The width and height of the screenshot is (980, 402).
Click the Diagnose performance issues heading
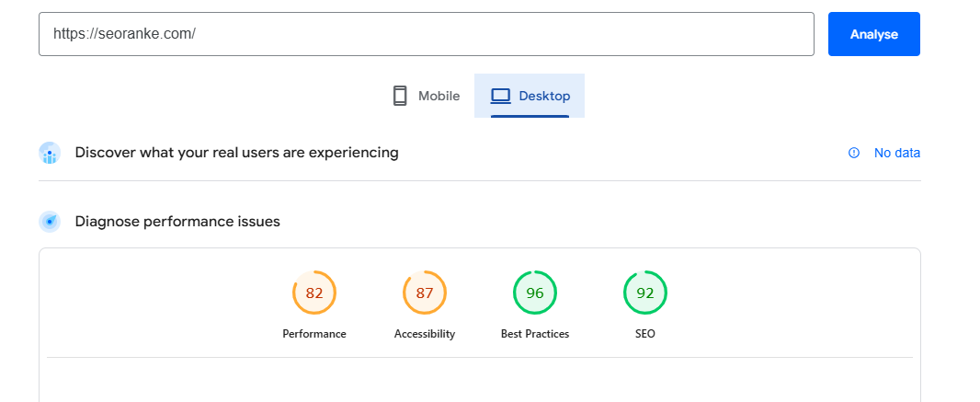point(177,222)
